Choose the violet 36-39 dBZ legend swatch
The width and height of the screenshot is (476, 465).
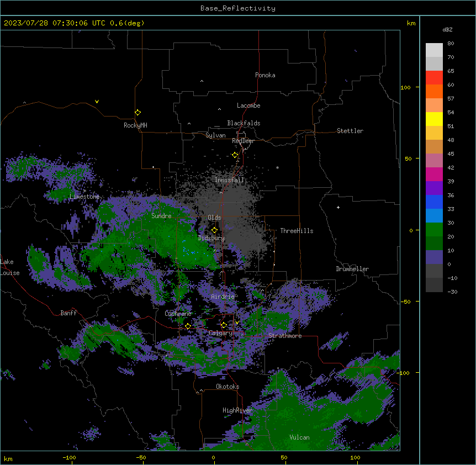pyautogui.click(x=434, y=188)
